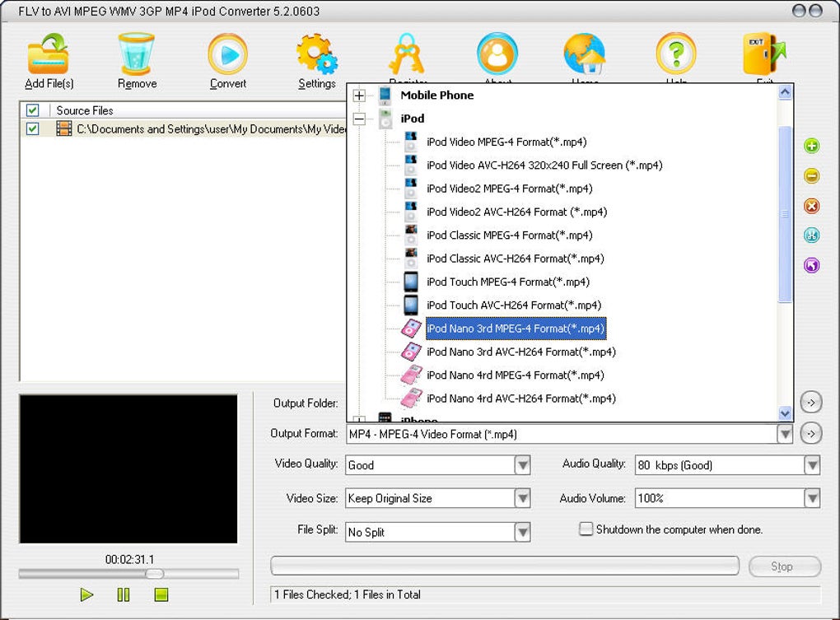Open the Video Size dropdown
The image size is (840, 620).
click(522, 498)
